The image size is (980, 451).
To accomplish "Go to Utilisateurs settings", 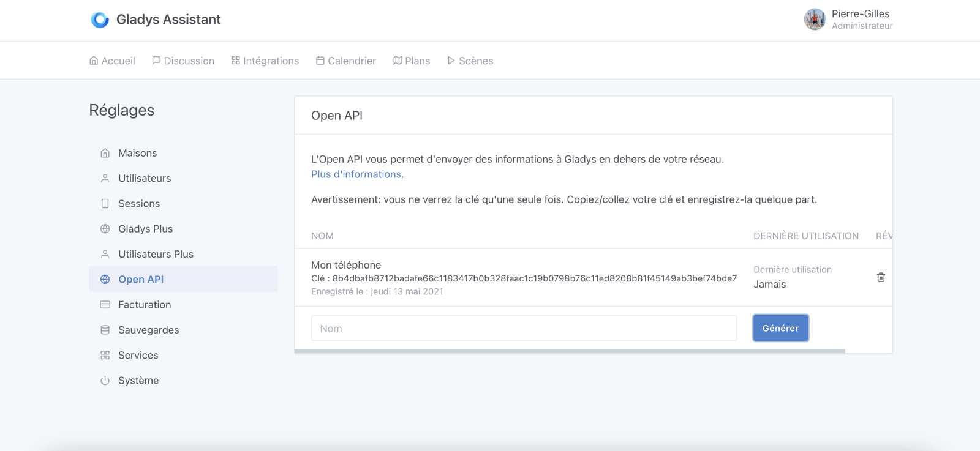I will point(144,178).
